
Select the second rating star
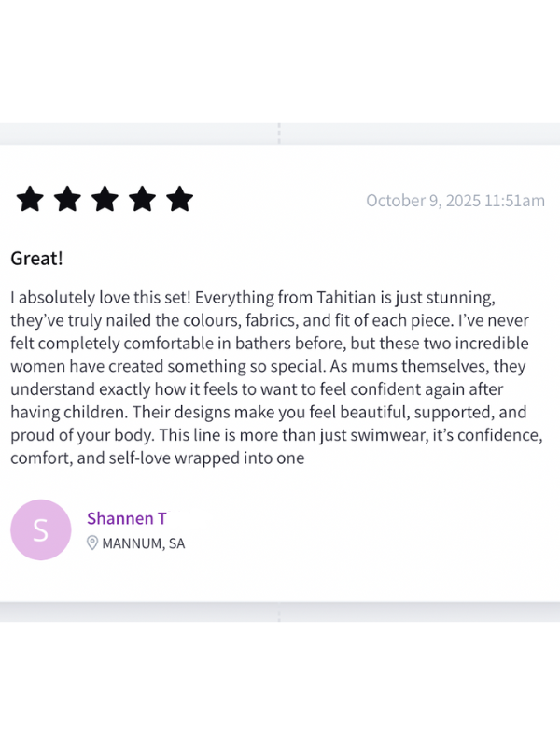[x=67, y=199]
